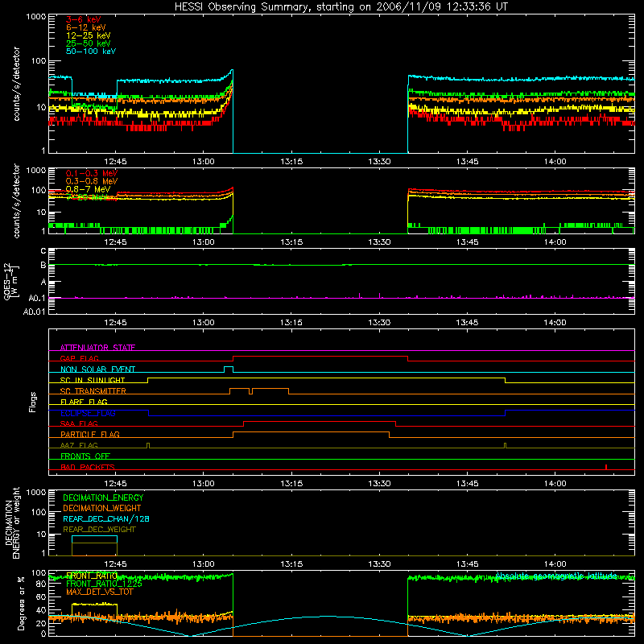
Task: Click the GOES-12 axis title
Action: tap(10, 281)
